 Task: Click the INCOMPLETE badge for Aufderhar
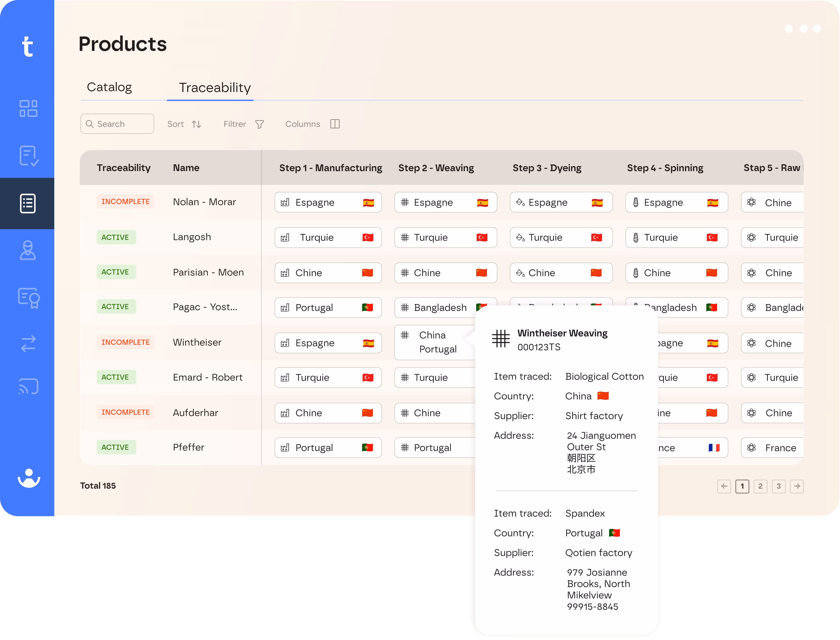[x=125, y=412]
